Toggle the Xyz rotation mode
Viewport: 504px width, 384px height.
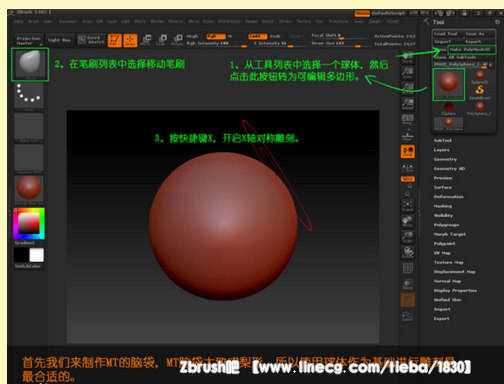click(408, 179)
